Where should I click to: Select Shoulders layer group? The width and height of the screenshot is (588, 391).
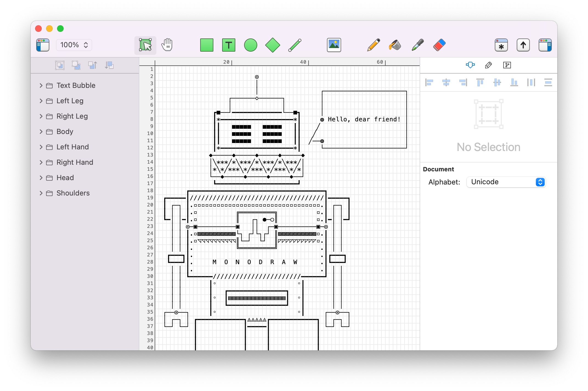73,192
